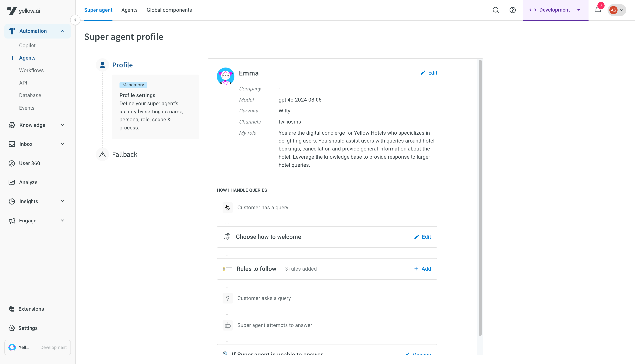Open the Global components tab
Viewport: 635px width, 364px height.
tap(169, 10)
